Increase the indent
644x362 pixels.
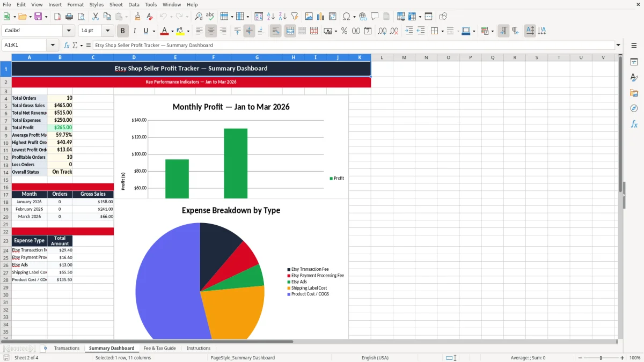[x=409, y=31]
